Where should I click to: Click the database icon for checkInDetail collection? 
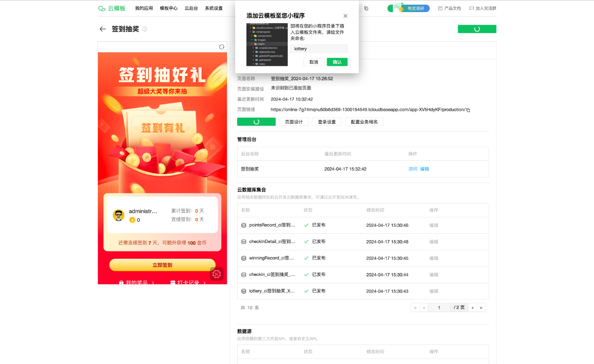click(244, 242)
